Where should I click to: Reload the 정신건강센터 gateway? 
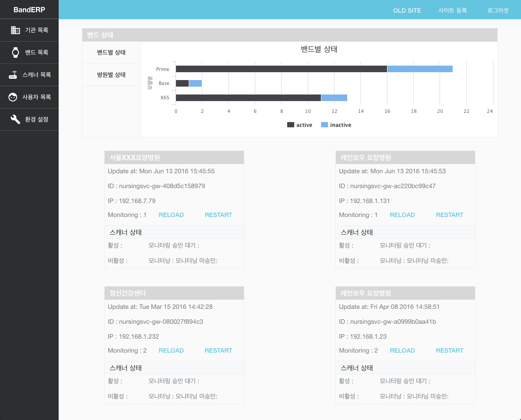pyautogui.click(x=171, y=350)
